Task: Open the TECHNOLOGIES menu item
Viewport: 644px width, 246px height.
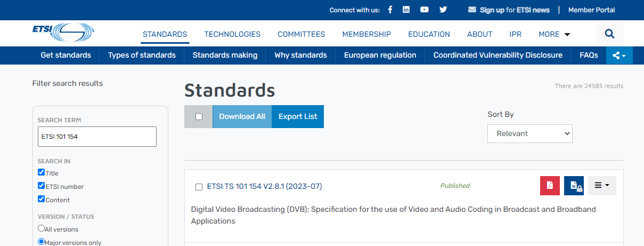Action: (x=232, y=34)
